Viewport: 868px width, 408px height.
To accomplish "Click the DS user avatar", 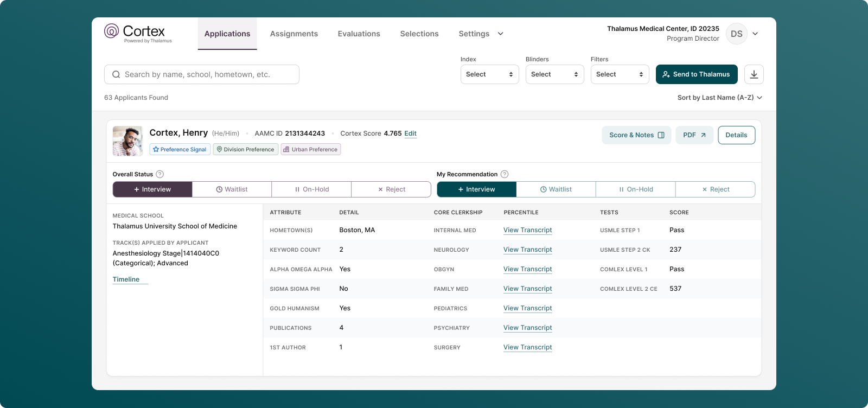I will [x=736, y=34].
